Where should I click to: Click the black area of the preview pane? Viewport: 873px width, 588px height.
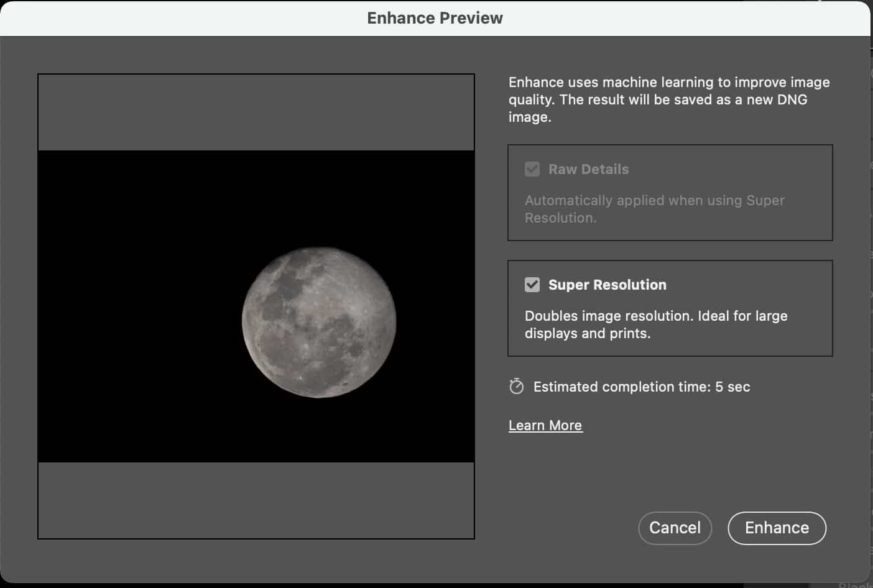(x=124, y=249)
